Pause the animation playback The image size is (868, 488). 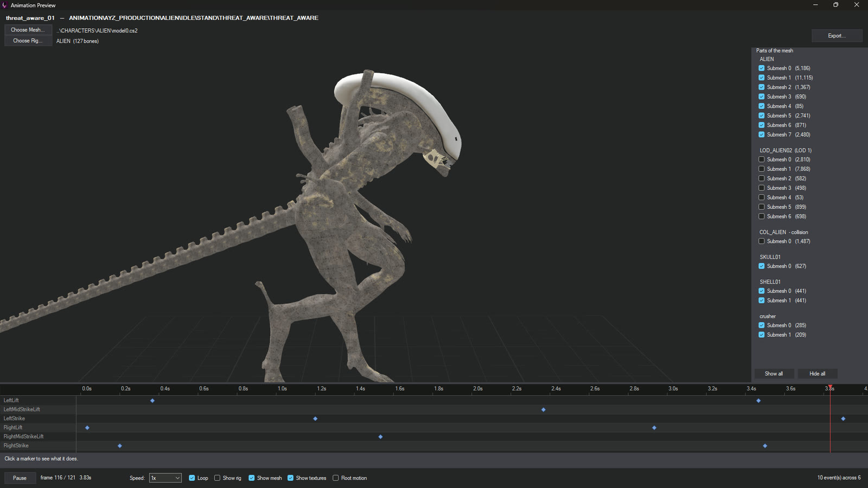pyautogui.click(x=20, y=478)
